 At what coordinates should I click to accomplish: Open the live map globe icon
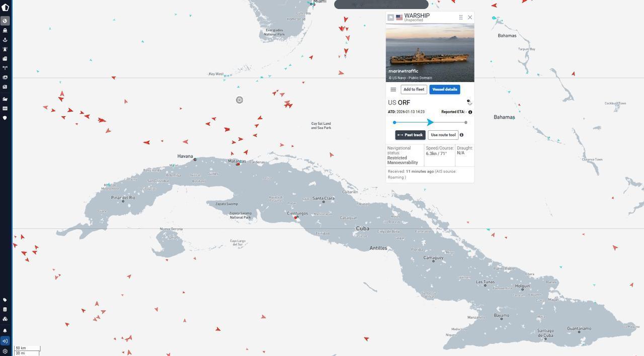point(5,21)
